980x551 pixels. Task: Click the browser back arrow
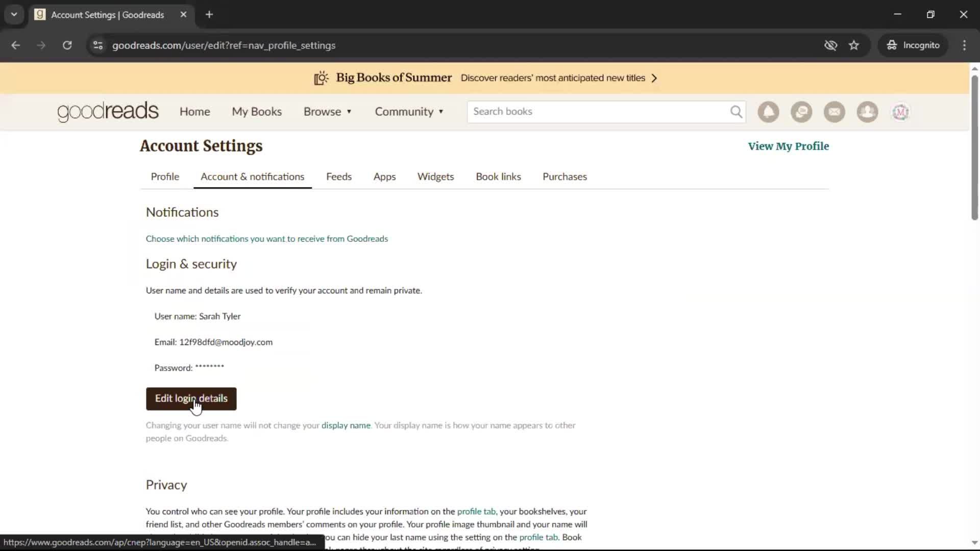[16, 45]
